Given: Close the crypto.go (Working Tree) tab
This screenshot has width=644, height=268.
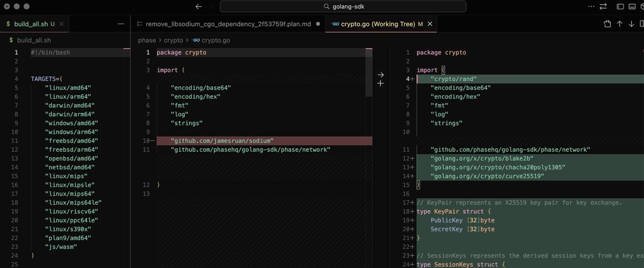Looking at the screenshot, I should 430,24.
